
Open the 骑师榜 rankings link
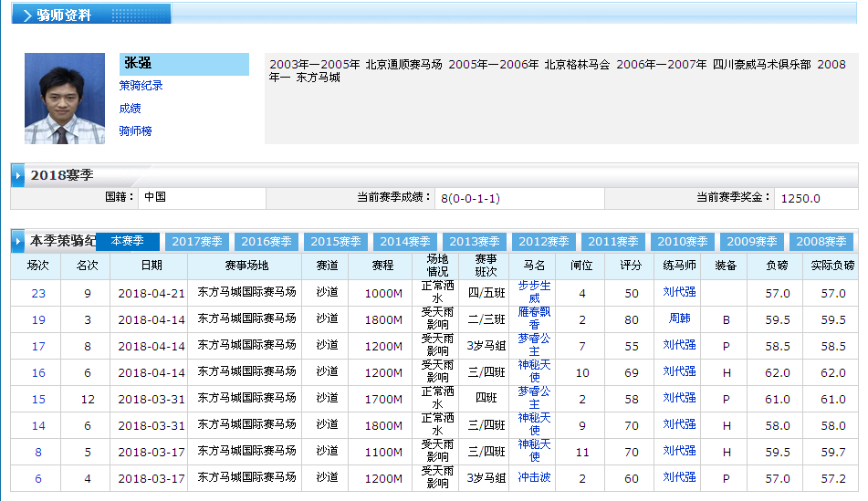tap(135, 131)
